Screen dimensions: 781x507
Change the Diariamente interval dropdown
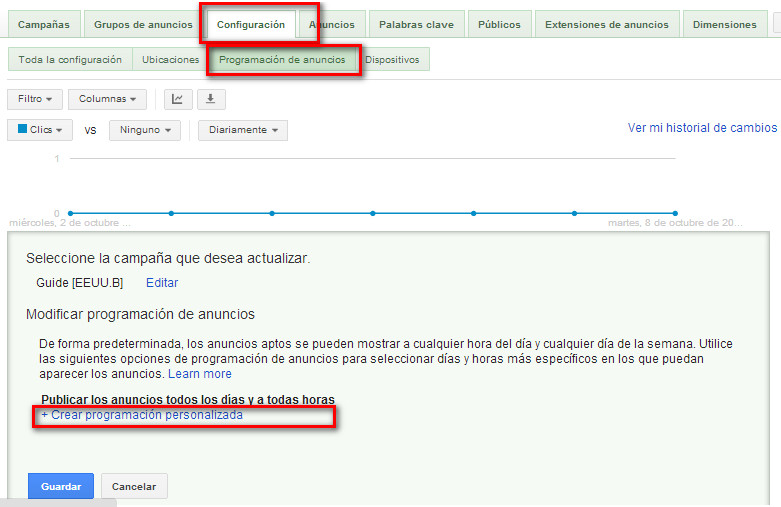click(x=243, y=130)
